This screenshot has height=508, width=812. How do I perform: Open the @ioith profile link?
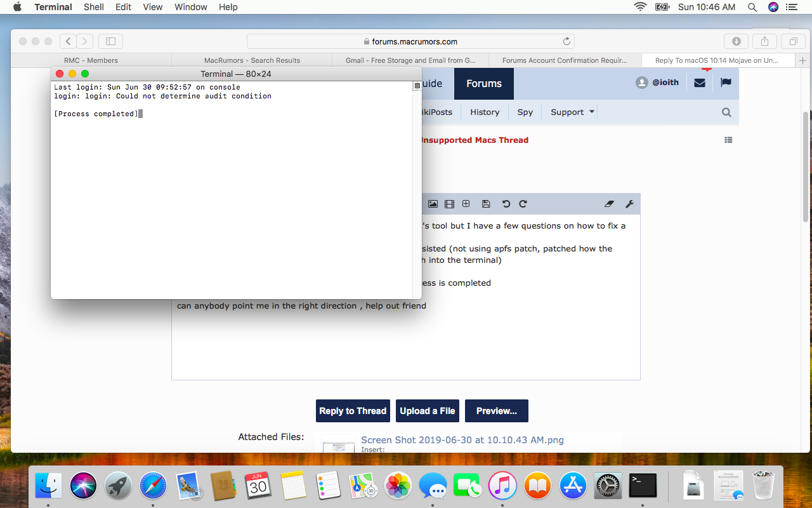pyautogui.click(x=657, y=83)
